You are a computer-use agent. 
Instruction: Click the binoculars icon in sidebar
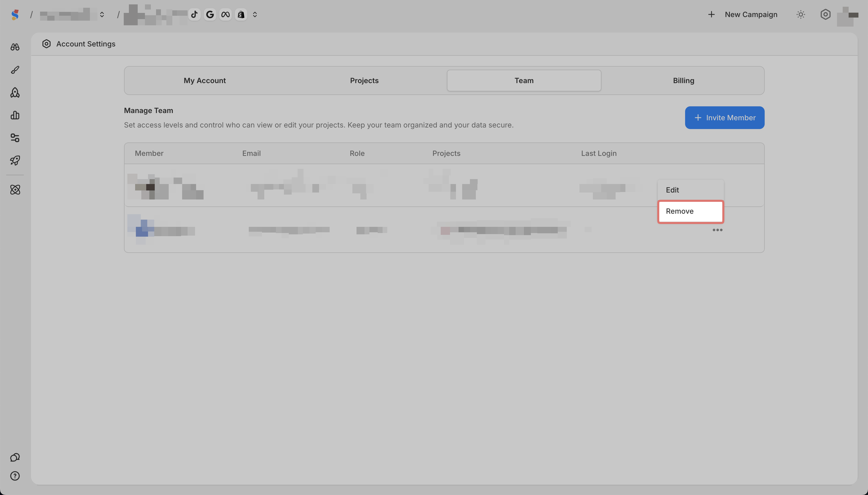(x=15, y=47)
